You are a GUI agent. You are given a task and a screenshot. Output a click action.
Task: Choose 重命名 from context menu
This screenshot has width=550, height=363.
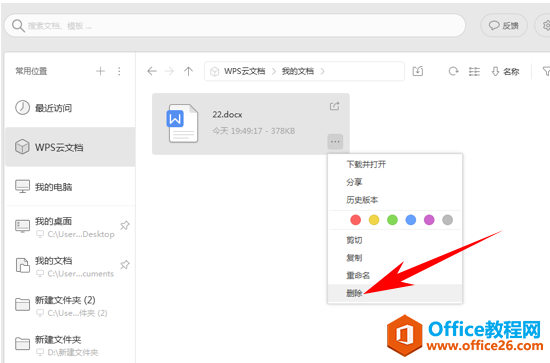coord(395,275)
